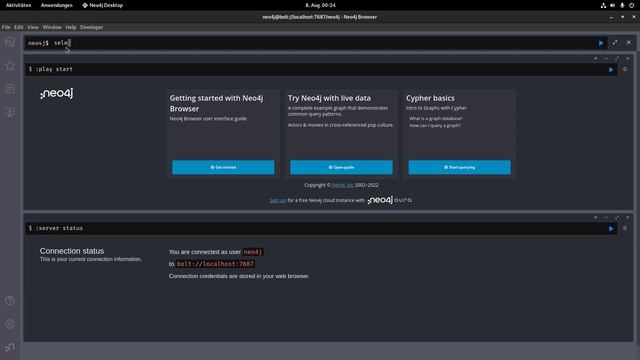Viewport: 640px width, 360px height.
Task: Open the Neo4j Desktop app menu in top bar
Action: coord(102,5)
